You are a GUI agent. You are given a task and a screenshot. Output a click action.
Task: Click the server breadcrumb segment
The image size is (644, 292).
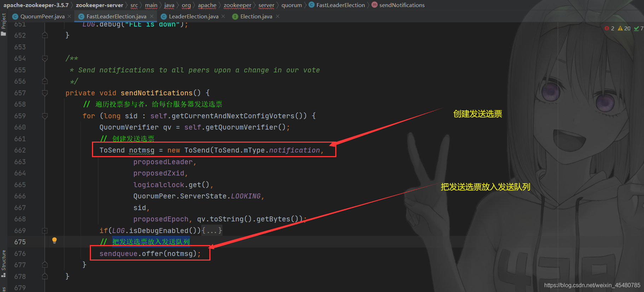click(x=266, y=5)
